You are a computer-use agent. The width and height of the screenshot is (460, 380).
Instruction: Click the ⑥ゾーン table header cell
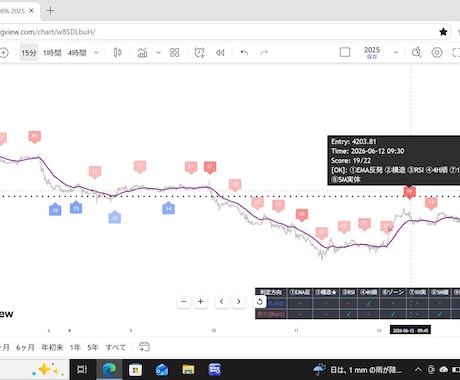pyautogui.click(x=393, y=293)
